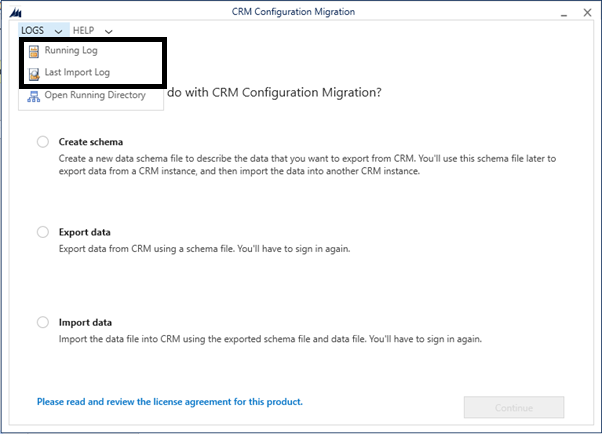The width and height of the screenshot is (602, 434).
Task: Click the Last Import Log icon
Action: pos(34,74)
